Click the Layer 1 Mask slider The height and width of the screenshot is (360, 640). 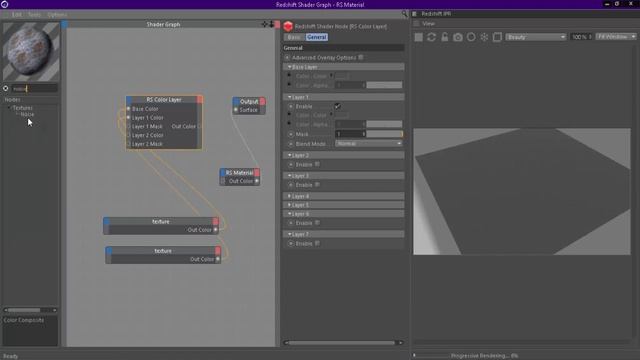(x=384, y=134)
